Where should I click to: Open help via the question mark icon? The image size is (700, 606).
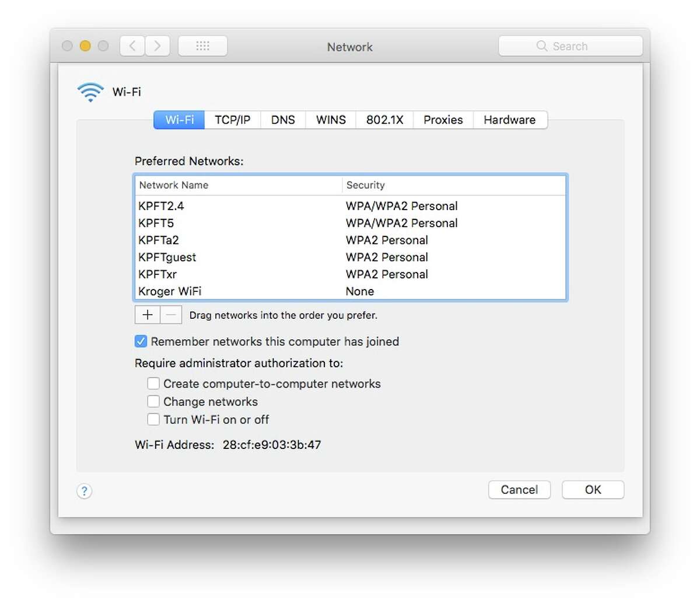(84, 491)
